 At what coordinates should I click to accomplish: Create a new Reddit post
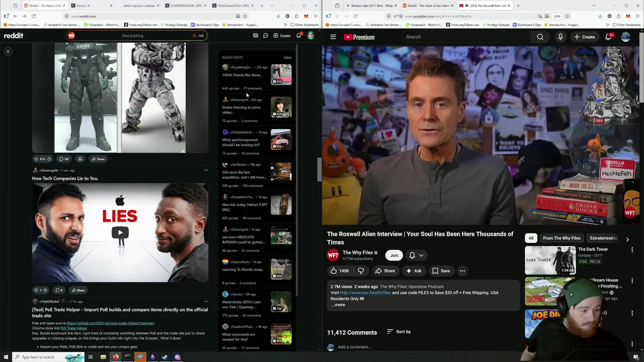click(x=282, y=36)
